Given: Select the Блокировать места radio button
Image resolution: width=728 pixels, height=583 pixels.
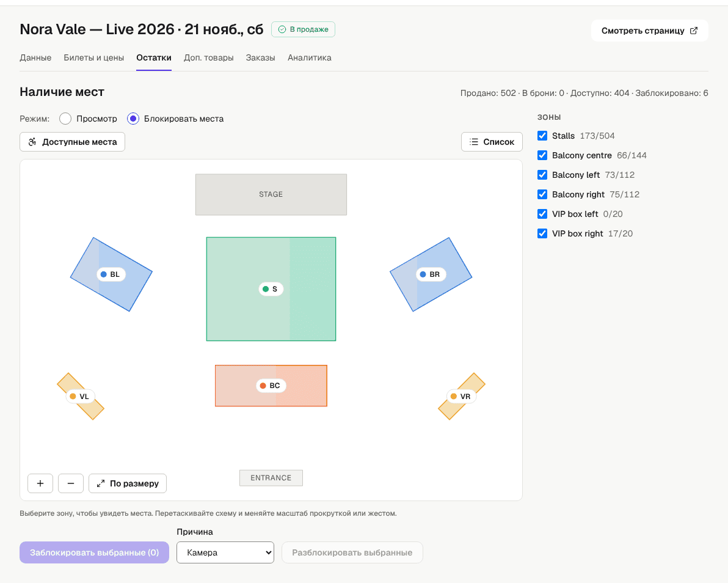Looking at the screenshot, I should coord(133,119).
